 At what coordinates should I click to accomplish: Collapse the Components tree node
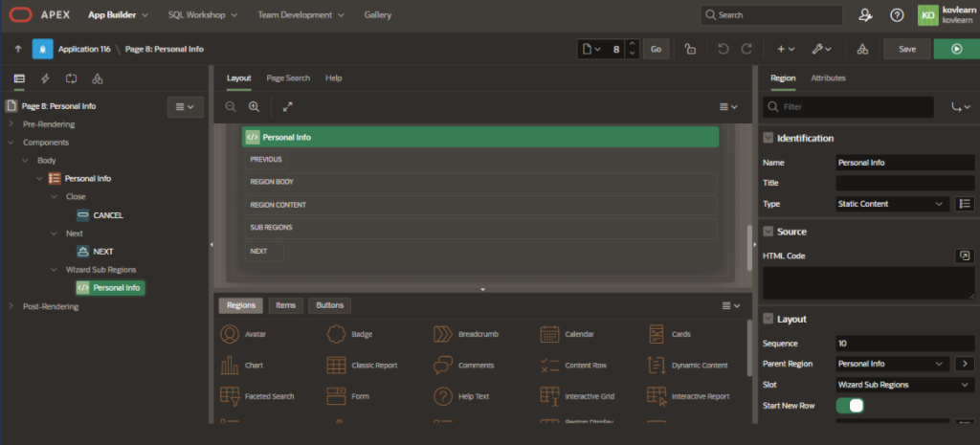point(11,143)
